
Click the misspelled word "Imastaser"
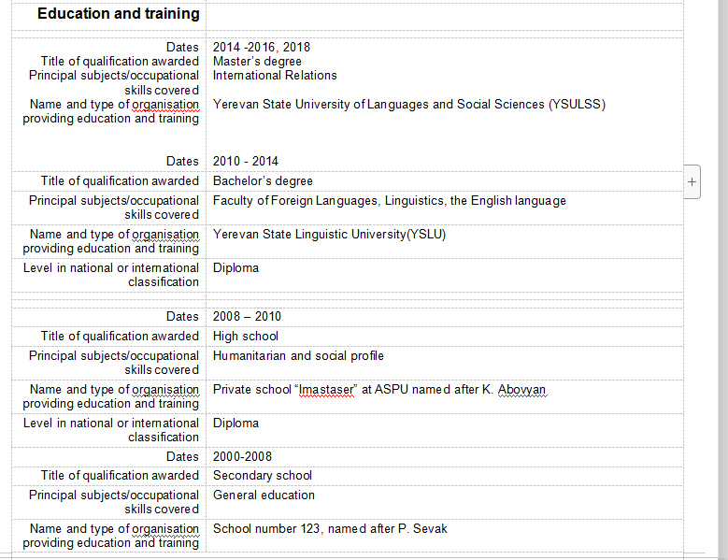pyautogui.click(x=327, y=390)
